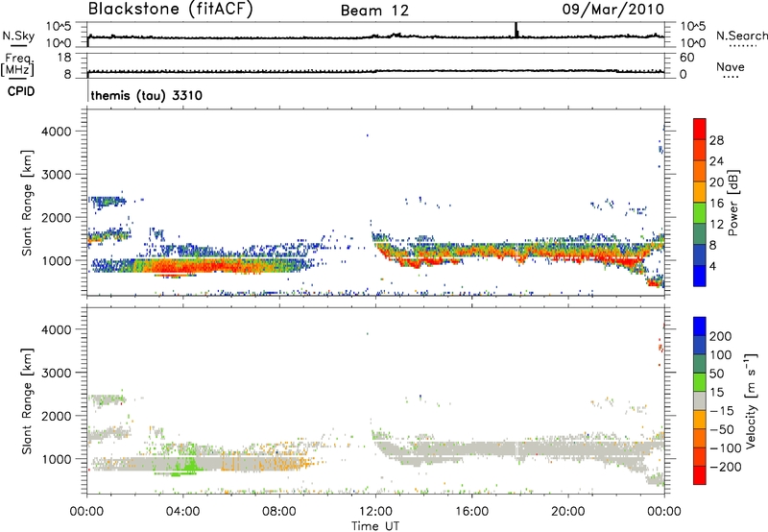Click the '4000' tick on power panel
The image size is (768, 532).
click(57, 132)
